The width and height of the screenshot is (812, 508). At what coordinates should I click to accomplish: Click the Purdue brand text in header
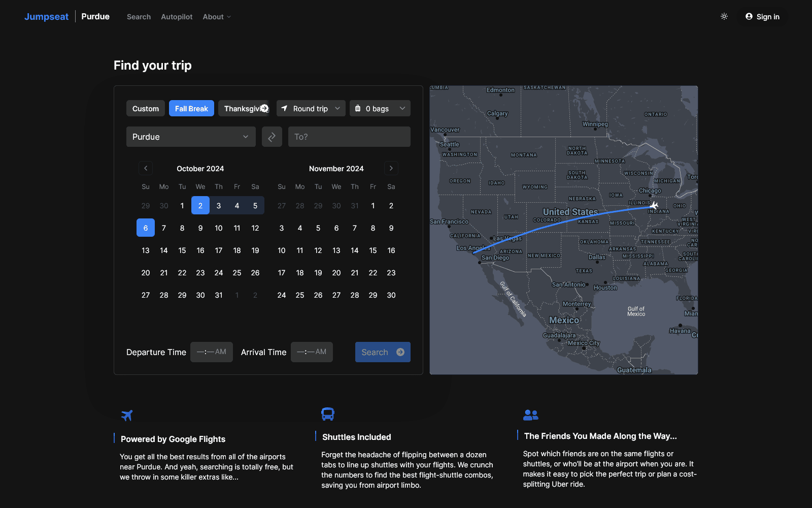[x=95, y=16]
